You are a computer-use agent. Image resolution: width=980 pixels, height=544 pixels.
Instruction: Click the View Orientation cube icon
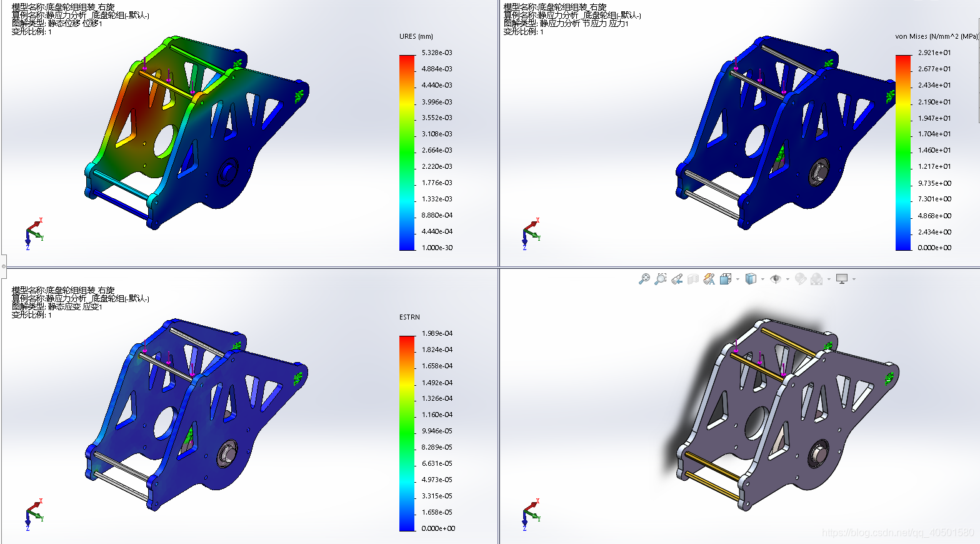coord(726,279)
